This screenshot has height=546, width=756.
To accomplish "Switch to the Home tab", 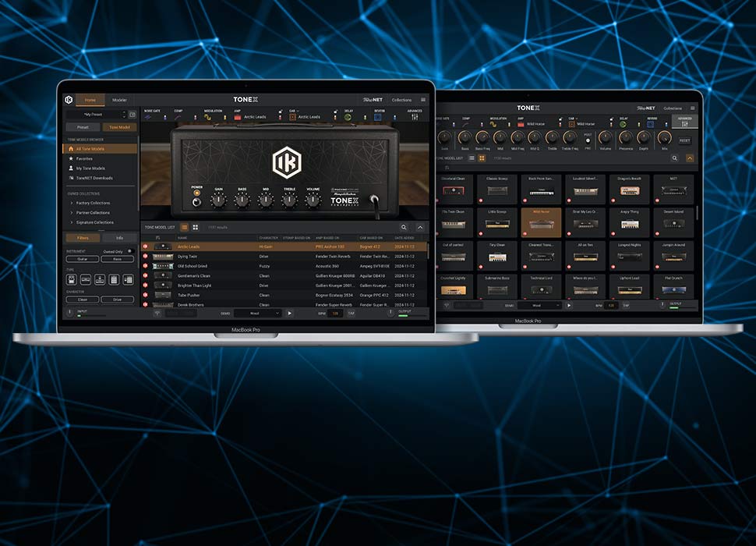I will 90,100.
